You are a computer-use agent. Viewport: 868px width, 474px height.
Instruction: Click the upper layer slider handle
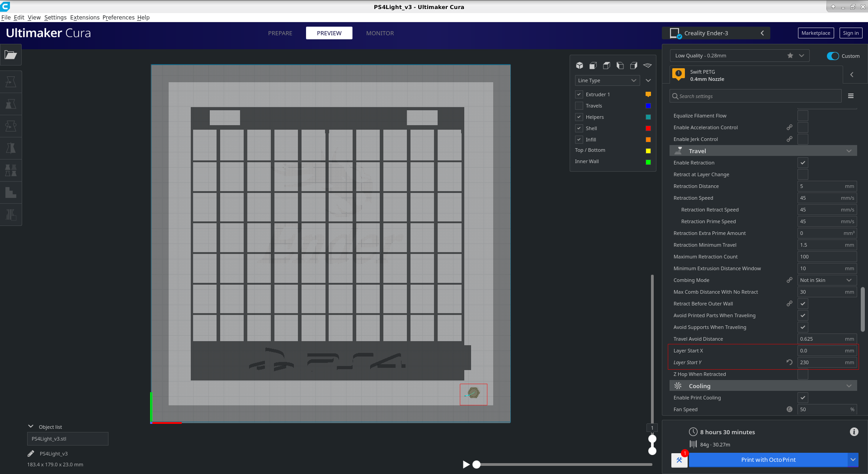pyautogui.click(x=652, y=438)
